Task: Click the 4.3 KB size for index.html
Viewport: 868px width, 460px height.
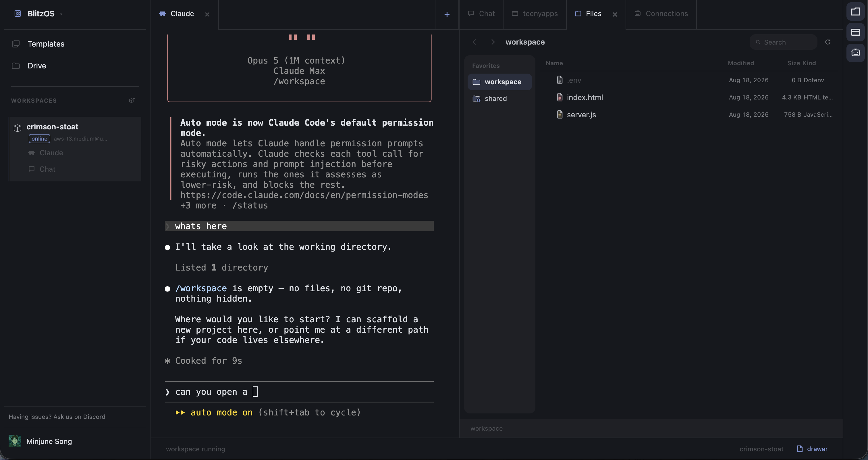Action: 792,97
